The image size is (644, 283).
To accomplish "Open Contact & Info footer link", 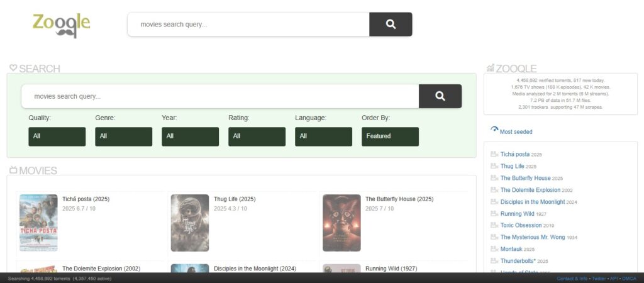I will (x=572, y=279).
